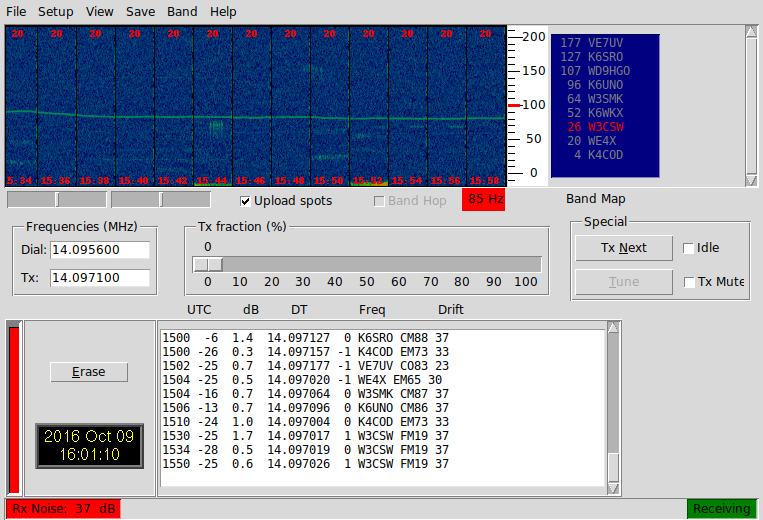This screenshot has height=520, width=763.
Task: Click the red marker on frequency scale
Action: tap(514, 105)
